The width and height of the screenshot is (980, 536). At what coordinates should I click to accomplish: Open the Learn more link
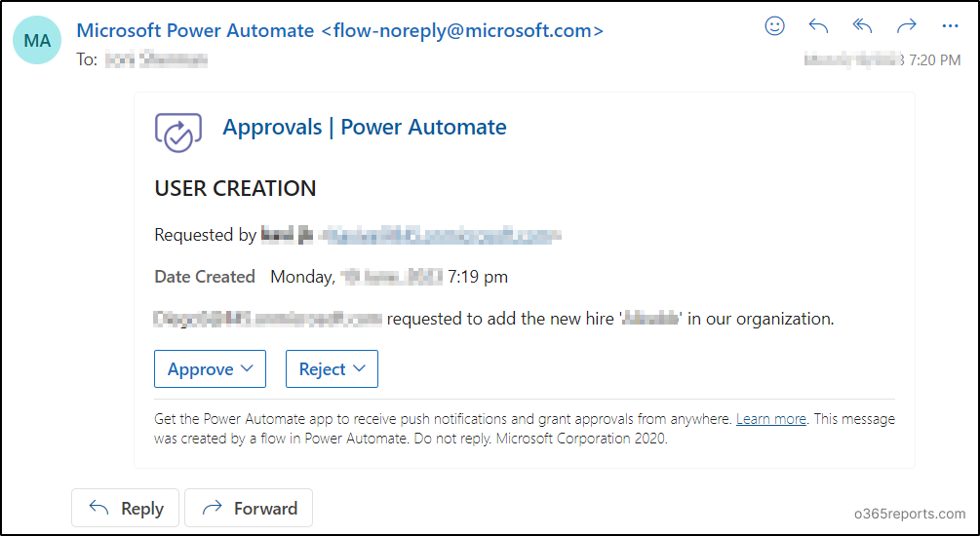[771, 419]
